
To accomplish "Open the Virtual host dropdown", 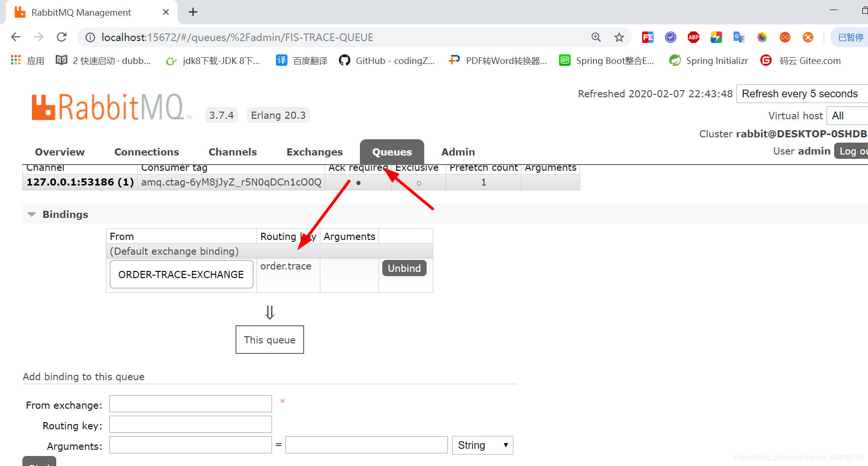I will (848, 115).
